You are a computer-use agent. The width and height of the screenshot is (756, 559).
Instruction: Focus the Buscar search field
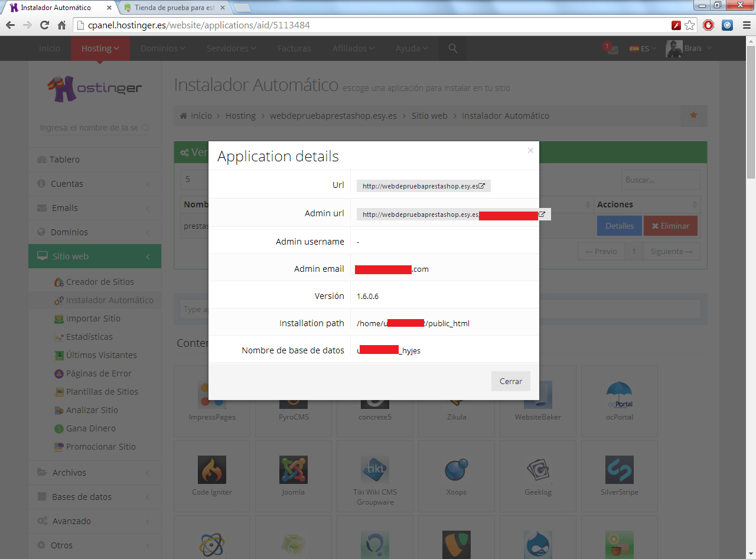click(660, 180)
